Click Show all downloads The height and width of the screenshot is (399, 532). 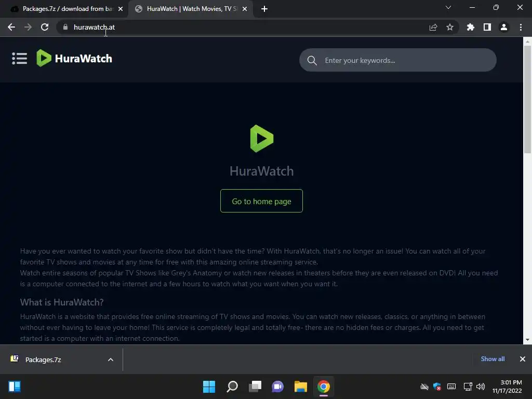pos(493,358)
